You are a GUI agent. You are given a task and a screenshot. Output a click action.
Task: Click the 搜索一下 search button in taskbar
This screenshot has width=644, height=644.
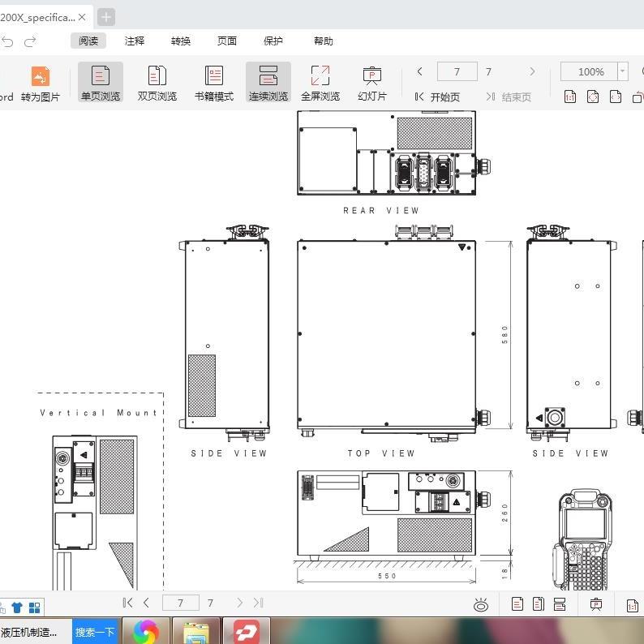click(x=95, y=632)
